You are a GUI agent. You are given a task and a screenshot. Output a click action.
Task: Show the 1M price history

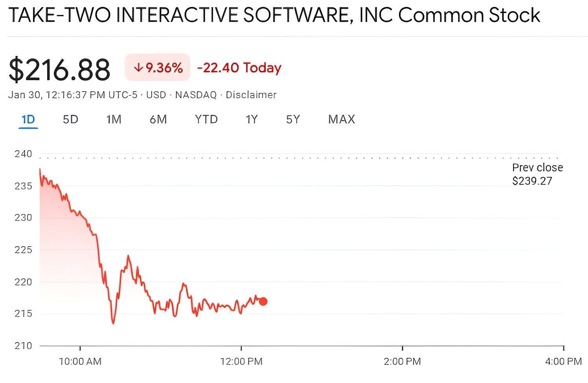click(x=114, y=120)
